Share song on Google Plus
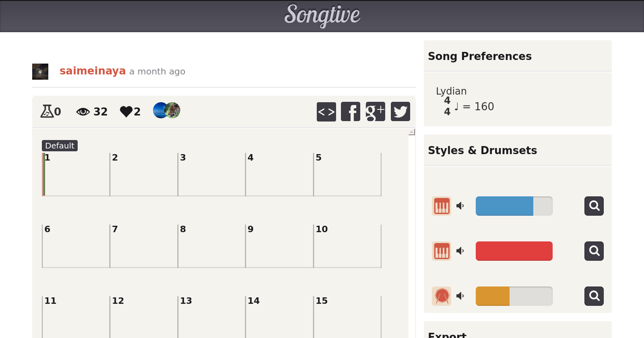The width and height of the screenshot is (644, 338). pos(375,111)
